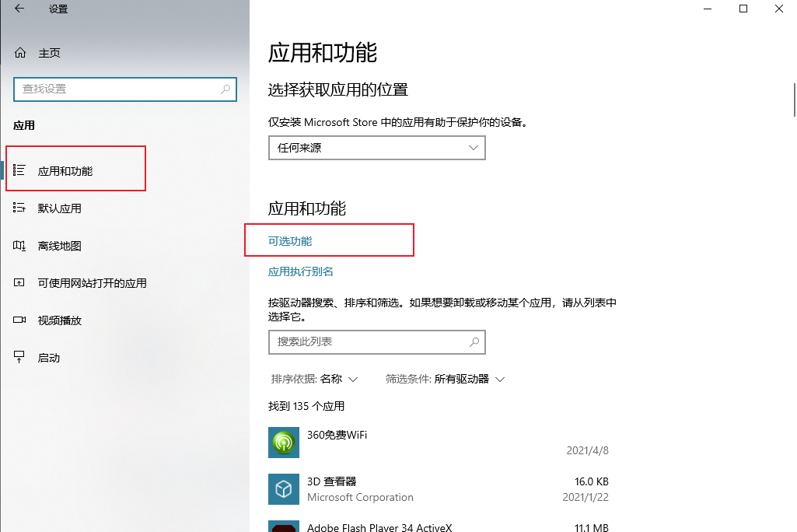Click the 离线地图 map icon
This screenshot has width=797, height=532.
pyautogui.click(x=19, y=246)
